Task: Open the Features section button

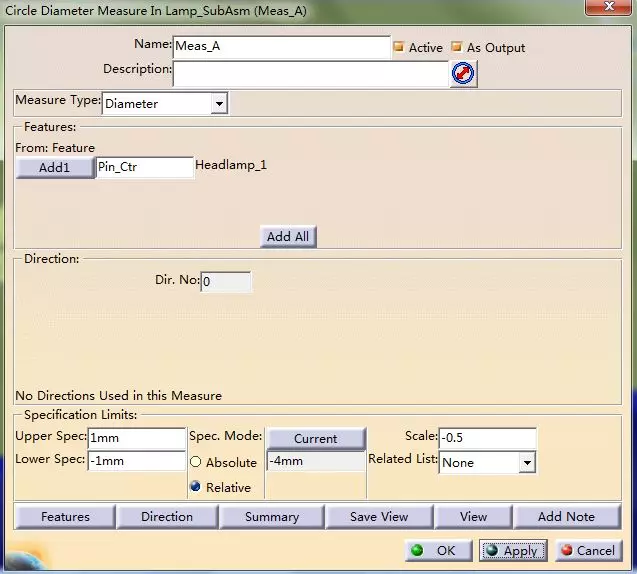Action: [x=65, y=517]
